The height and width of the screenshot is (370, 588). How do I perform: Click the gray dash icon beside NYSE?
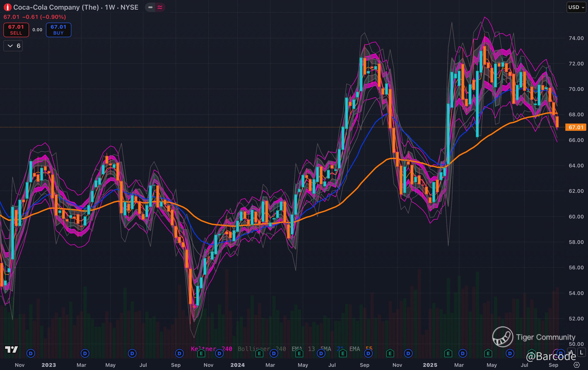point(150,7)
